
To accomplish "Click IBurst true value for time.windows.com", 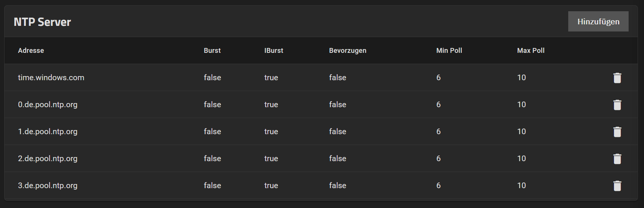I will [x=271, y=78].
